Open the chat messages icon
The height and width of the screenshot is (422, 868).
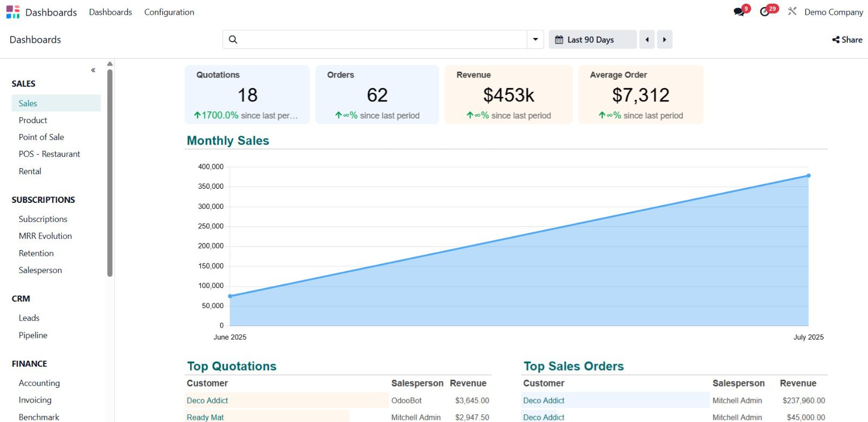coord(739,12)
